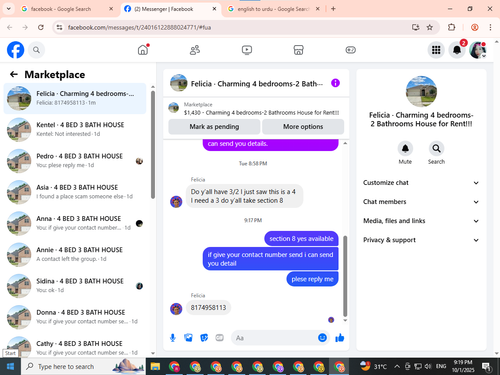
Task: Click Felicia's message 8174958113
Action: 208,308
